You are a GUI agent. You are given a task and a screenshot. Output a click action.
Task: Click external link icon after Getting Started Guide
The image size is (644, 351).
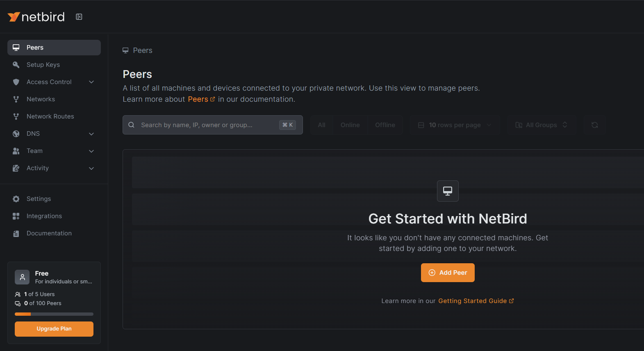(511, 301)
